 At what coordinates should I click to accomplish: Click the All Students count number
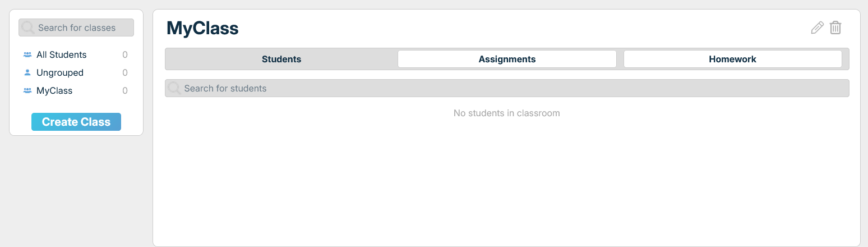(x=125, y=55)
